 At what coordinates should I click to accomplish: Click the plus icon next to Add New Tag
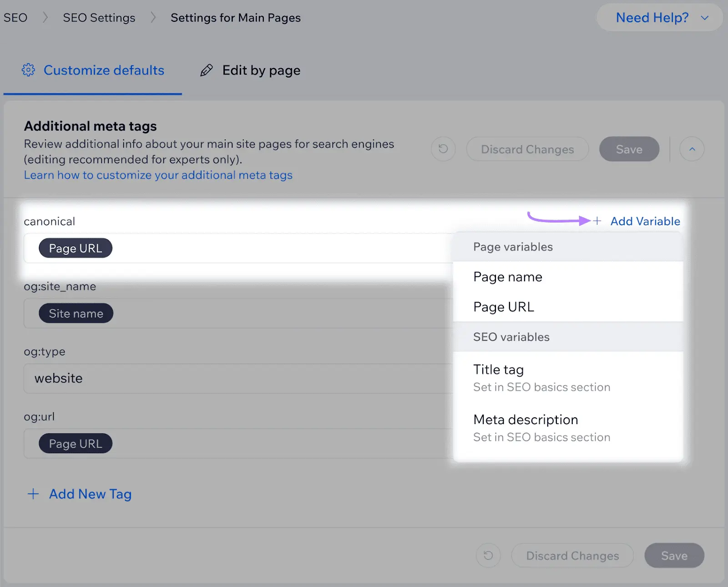click(x=33, y=494)
